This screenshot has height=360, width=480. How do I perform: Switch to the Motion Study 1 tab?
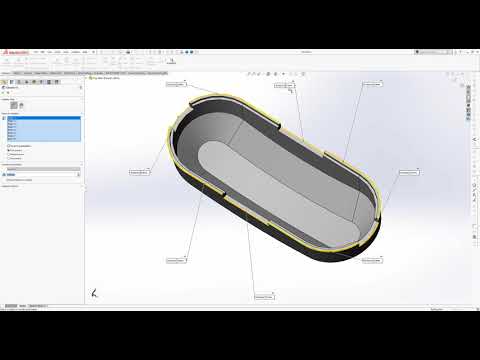click(38, 306)
